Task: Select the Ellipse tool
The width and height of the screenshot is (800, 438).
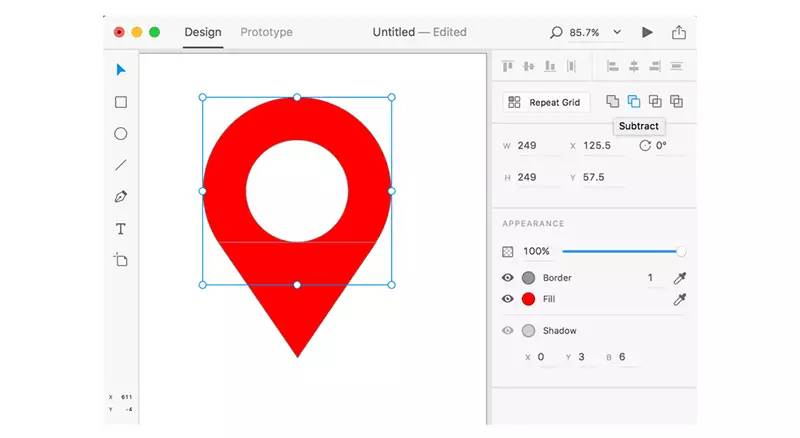Action: (x=121, y=134)
